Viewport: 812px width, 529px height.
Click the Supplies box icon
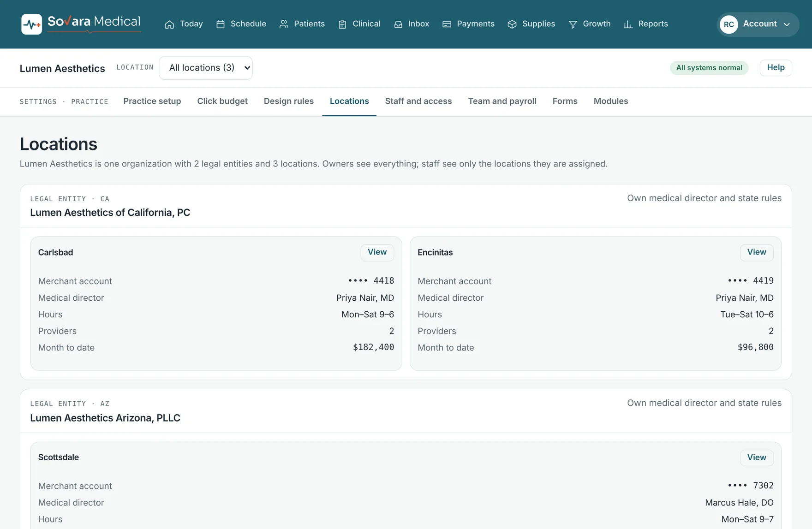coord(512,24)
